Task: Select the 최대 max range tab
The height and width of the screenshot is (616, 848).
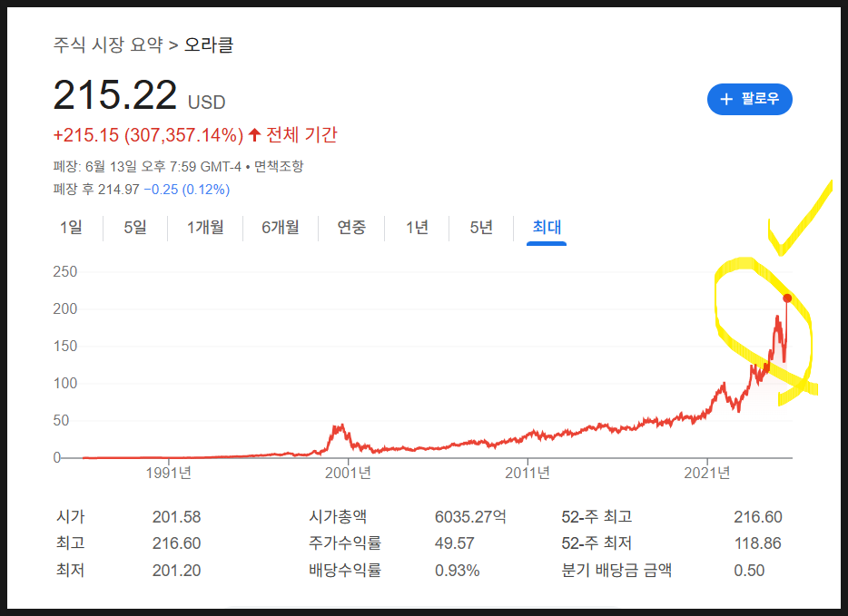Action: [x=547, y=228]
